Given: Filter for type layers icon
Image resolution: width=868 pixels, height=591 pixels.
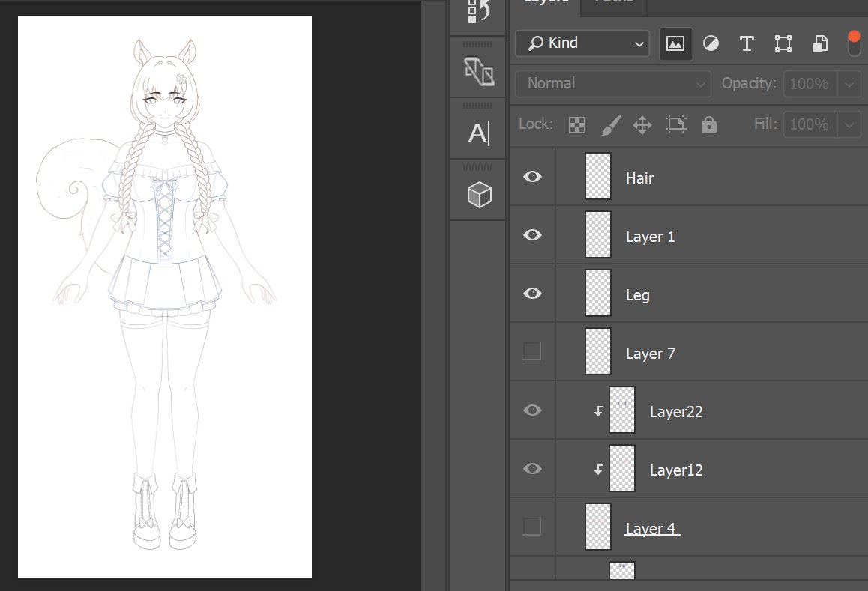Looking at the screenshot, I should click(x=747, y=43).
